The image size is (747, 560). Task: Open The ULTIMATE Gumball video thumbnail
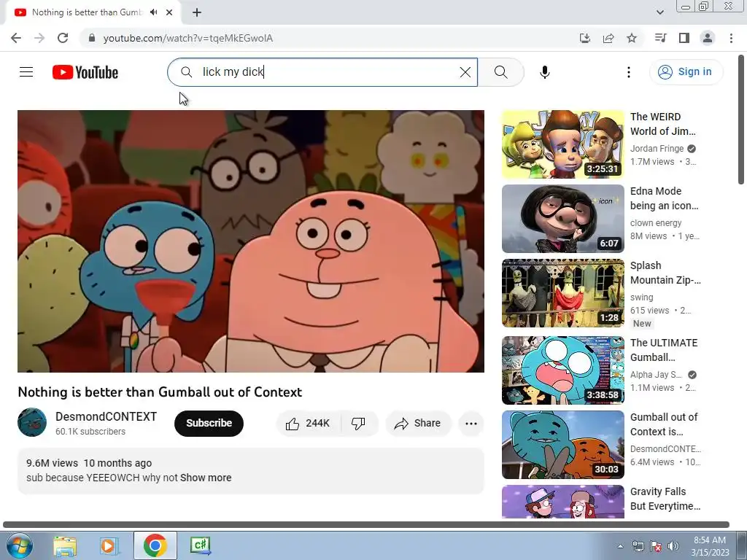point(562,370)
